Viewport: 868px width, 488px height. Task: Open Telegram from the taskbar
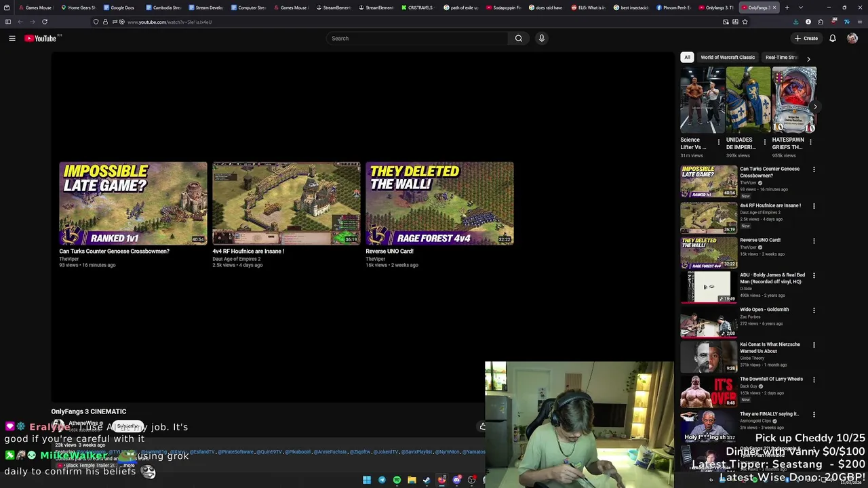[382, 480]
